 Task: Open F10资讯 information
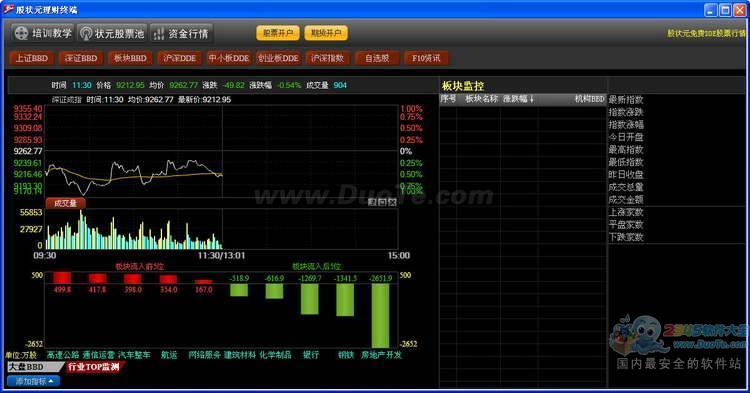[426, 58]
